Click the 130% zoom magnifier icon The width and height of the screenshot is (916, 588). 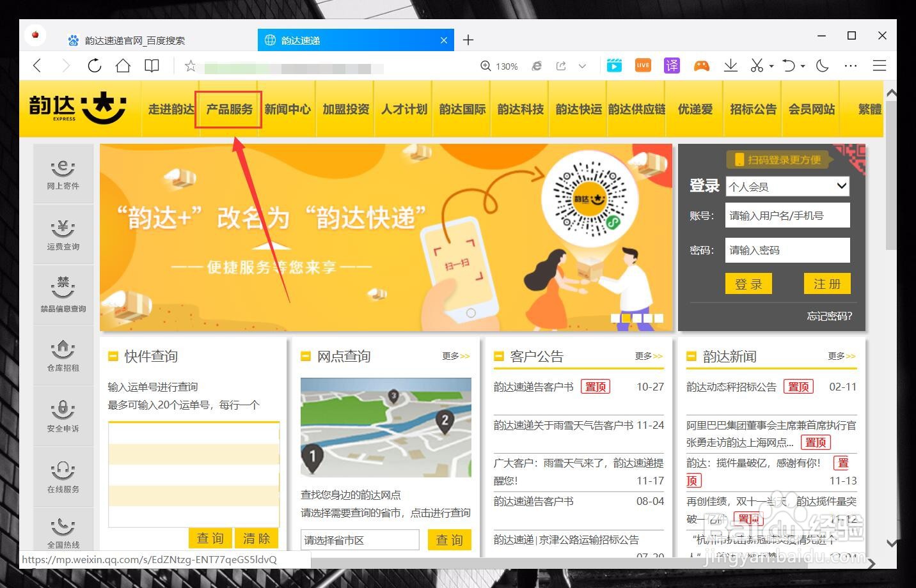coord(486,66)
